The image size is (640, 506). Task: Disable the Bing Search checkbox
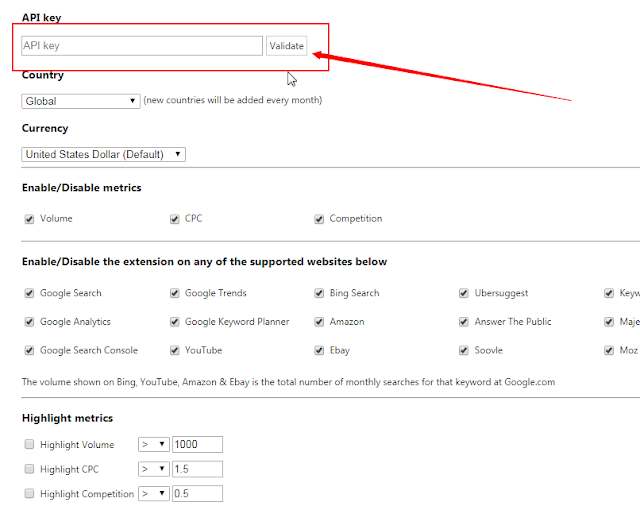pyautogui.click(x=319, y=293)
